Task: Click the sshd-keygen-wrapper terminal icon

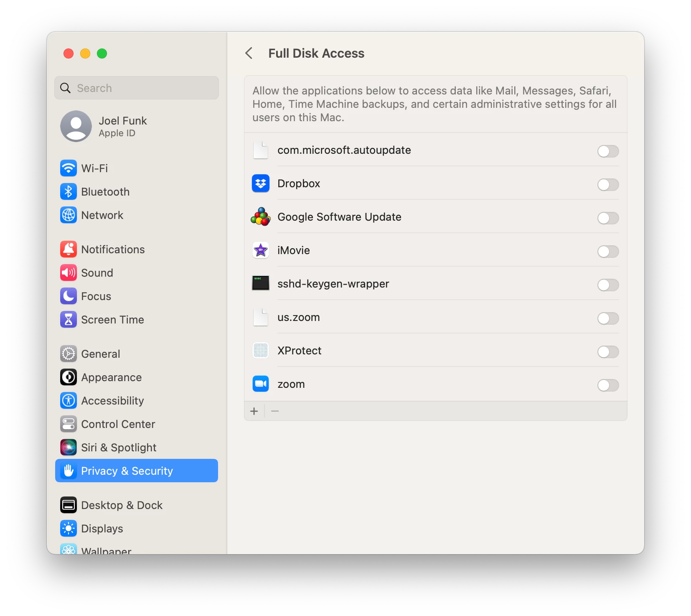Action: [x=261, y=283]
